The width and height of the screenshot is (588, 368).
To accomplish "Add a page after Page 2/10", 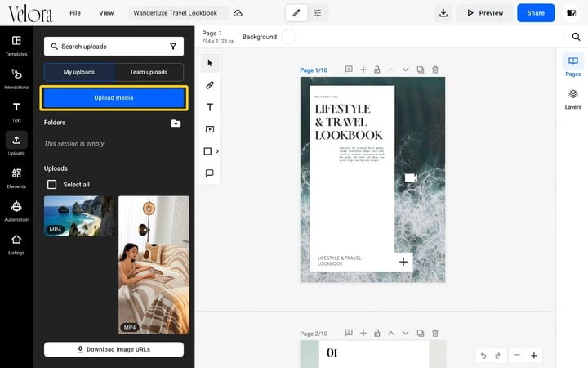I will (x=363, y=333).
